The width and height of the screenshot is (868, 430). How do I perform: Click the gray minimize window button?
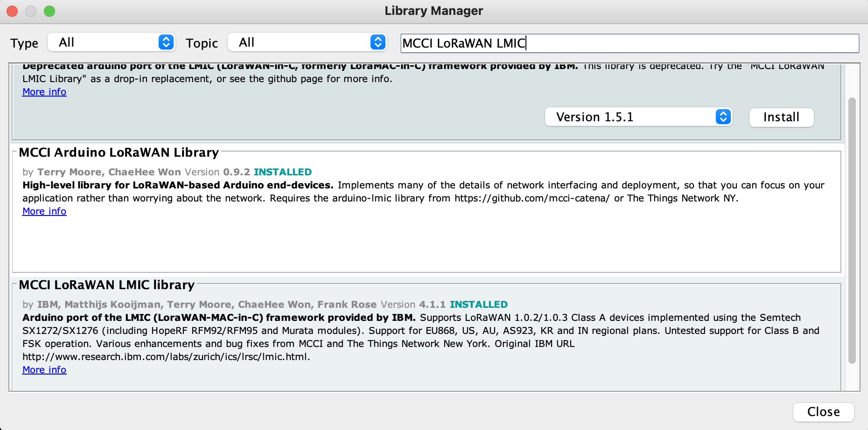pyautogui.click(x=31, y=11)
